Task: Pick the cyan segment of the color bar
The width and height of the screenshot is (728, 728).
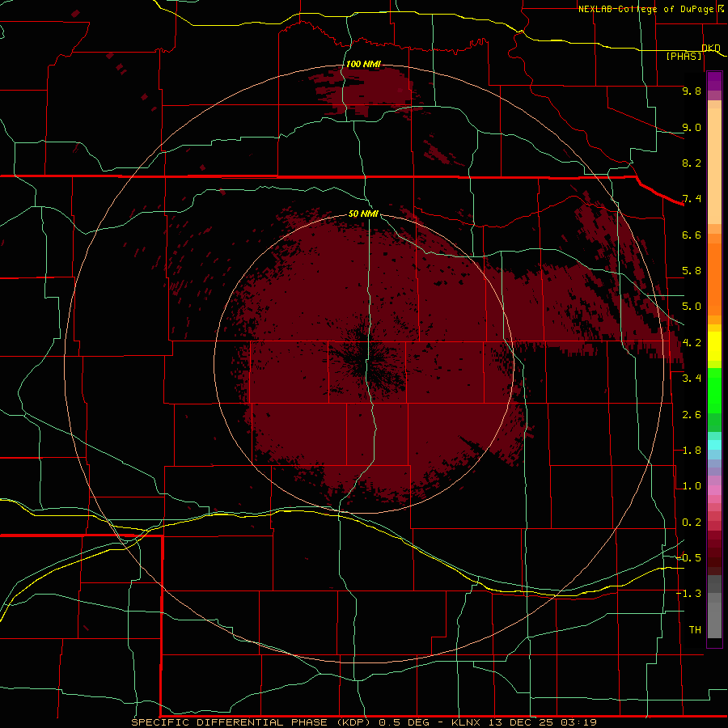Action: click(714, 445)
